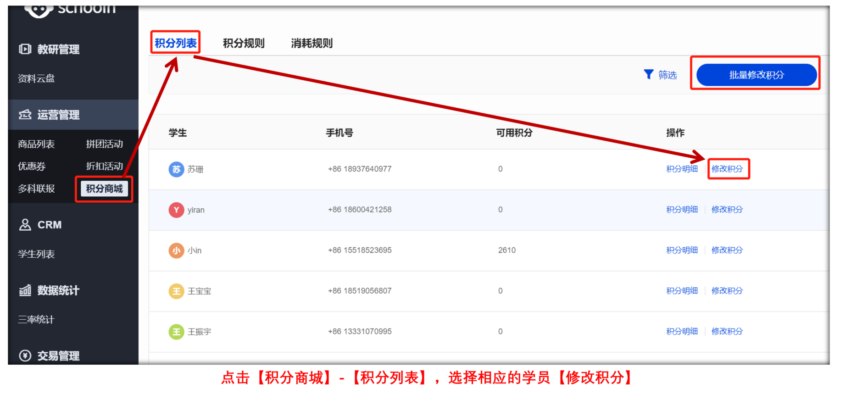Click the 筛选 filter text
The width and height of the screenshot is (868, 400).
click(668, 75)
